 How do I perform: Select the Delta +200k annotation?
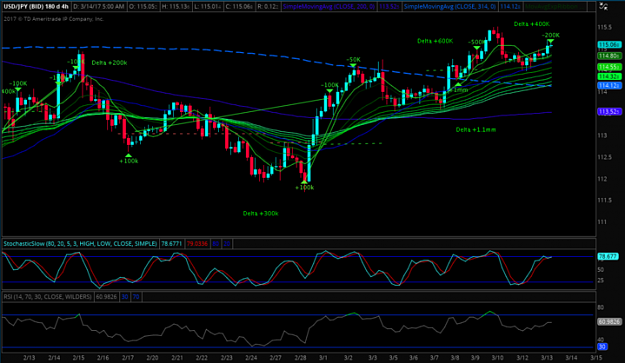point(110,63)
